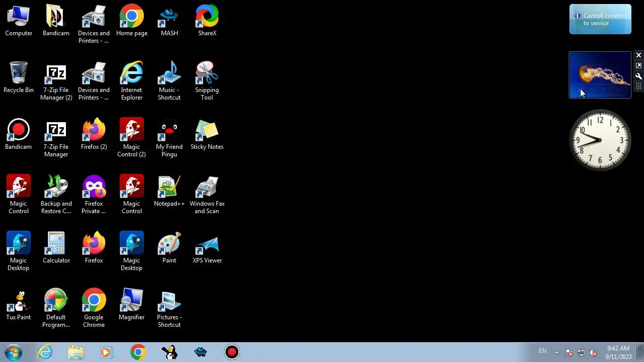The height and width of the screenshot is (362, 644).
Task: Enlarge the slideshow gadget with Larger size
Action: coord(638,66)
